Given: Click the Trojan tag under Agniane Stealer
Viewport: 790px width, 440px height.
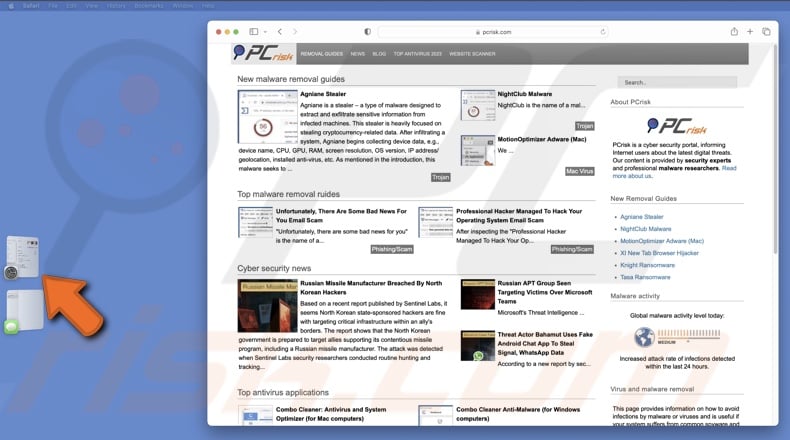Looking at the screenshot, I should point(440,177).
